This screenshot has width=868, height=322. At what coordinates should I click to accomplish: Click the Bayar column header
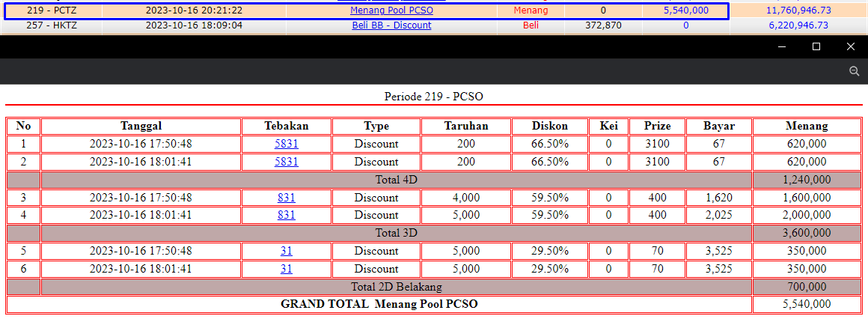tap(719, 127)
